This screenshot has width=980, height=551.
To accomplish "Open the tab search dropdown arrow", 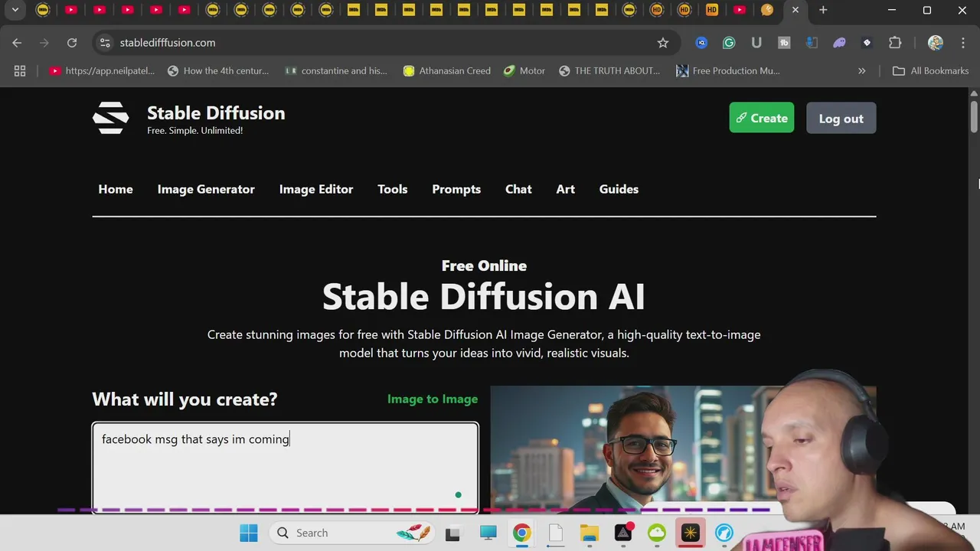I will (x=15, y=10).
